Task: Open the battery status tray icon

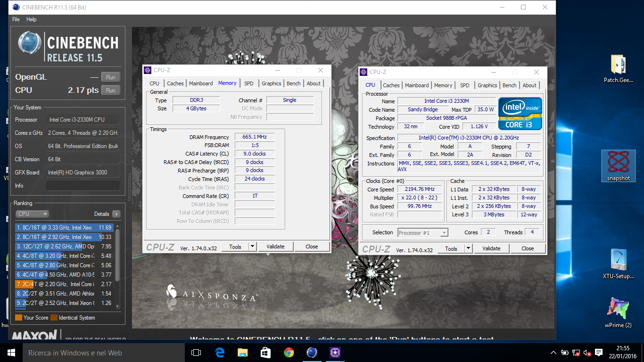Action: [565, 353]
